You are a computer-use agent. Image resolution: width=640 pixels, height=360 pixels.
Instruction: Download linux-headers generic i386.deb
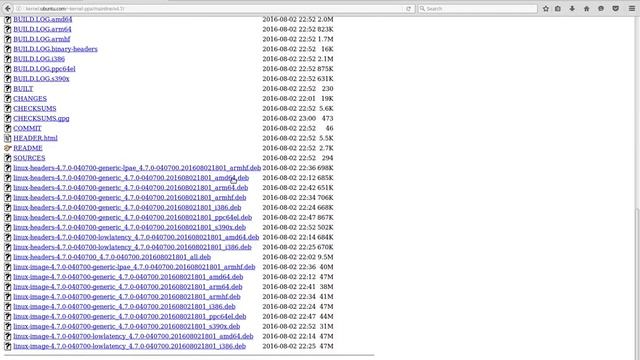[x=127, y=207]
